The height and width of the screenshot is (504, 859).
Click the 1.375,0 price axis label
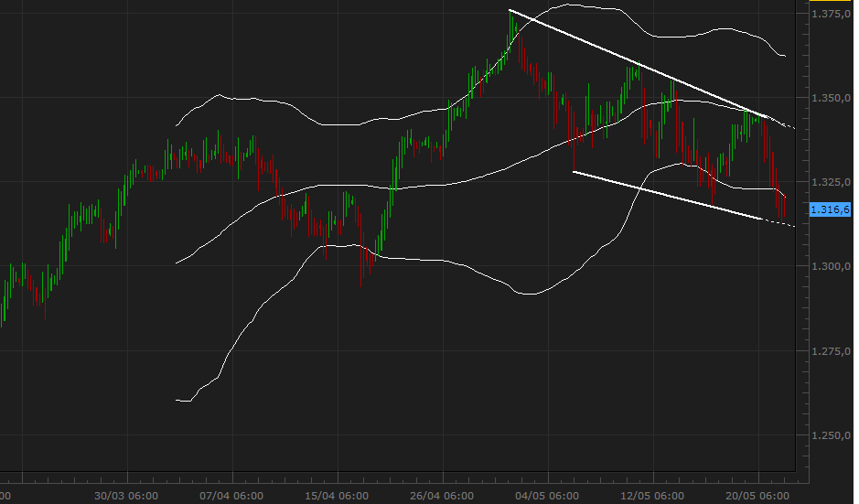(831, 14)
